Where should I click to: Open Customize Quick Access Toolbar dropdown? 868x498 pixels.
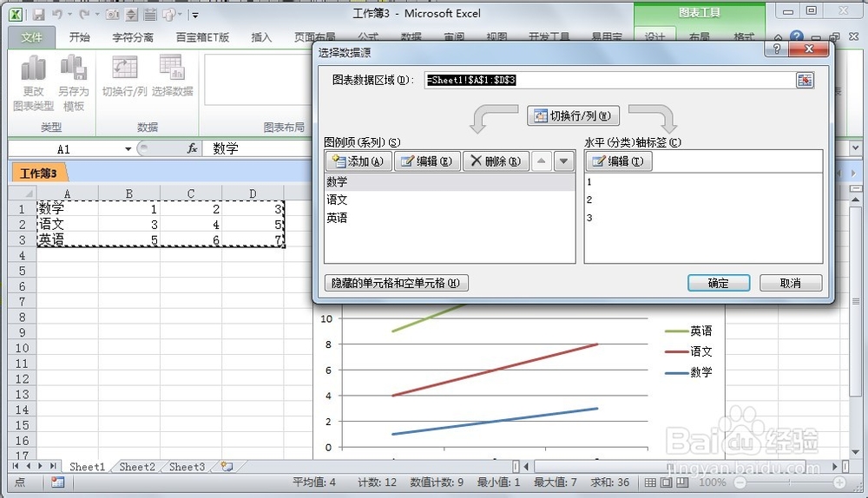point(195,15)
